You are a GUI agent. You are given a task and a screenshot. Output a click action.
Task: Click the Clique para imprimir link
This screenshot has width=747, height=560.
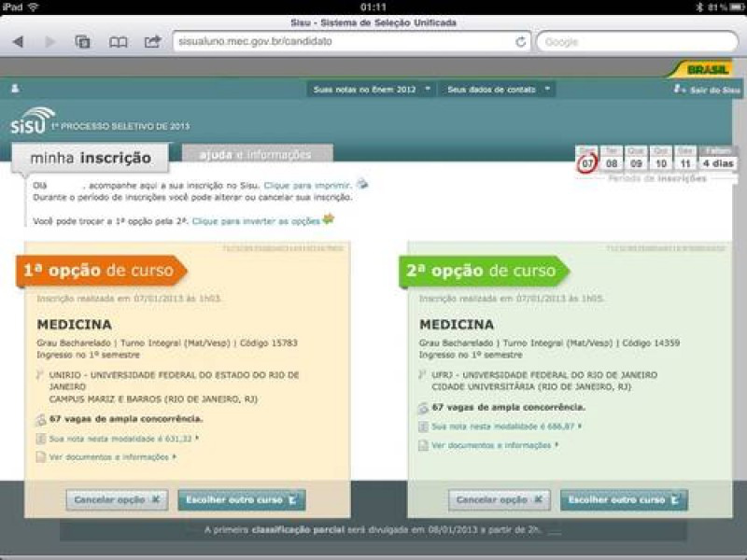307,185
